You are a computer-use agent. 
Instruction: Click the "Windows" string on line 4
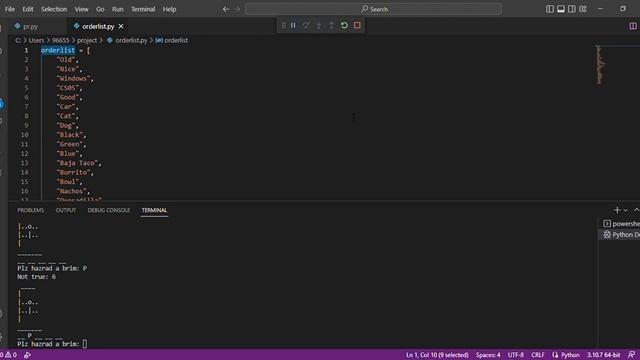[x=73, y=78]
